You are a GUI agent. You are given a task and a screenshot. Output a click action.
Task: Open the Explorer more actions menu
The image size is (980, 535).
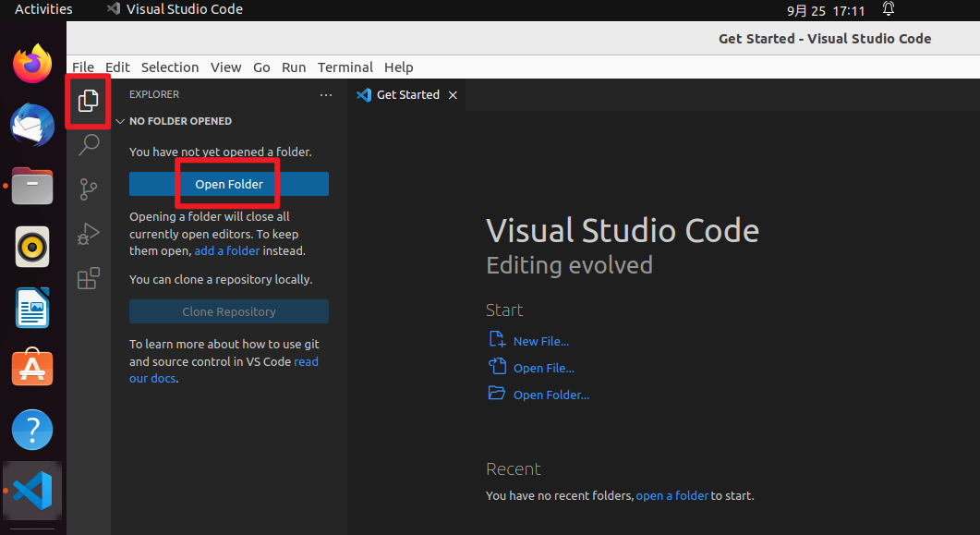(325, 94)
